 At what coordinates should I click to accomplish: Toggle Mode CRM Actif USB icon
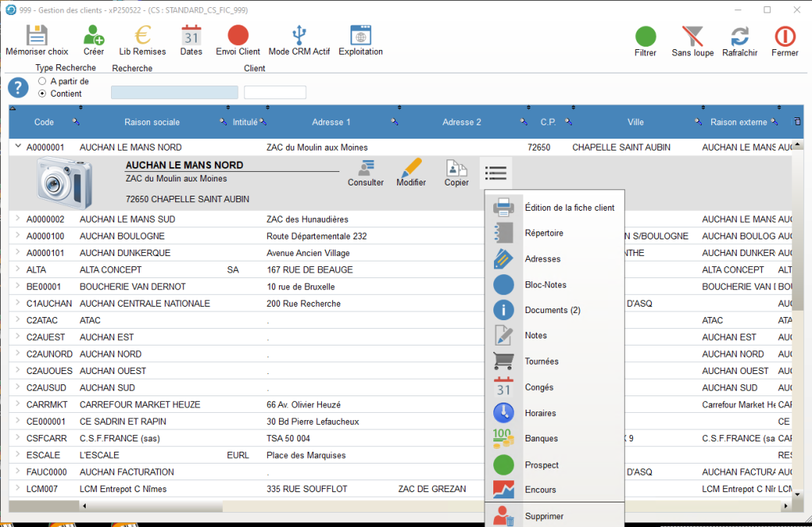coord(299,36)
